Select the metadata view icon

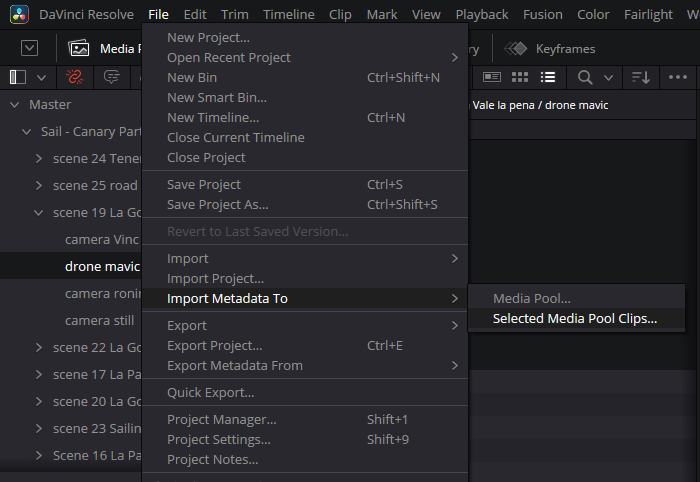[x=492, y=77]
